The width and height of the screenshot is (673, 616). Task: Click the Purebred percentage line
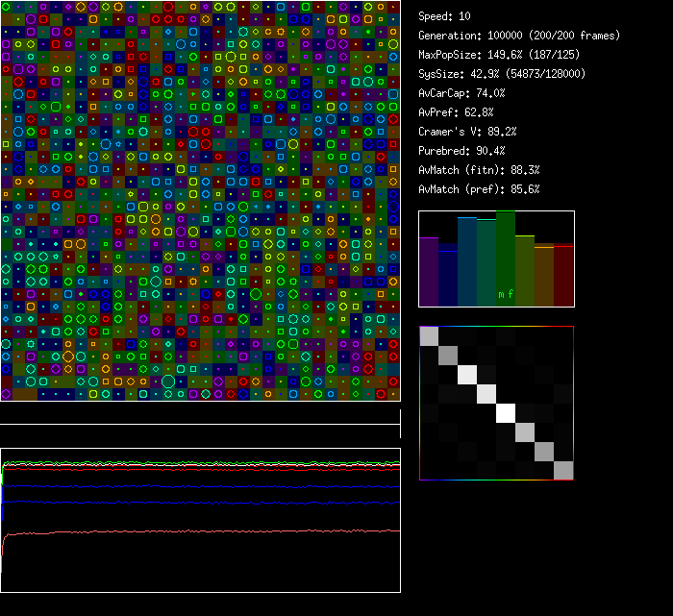462,151
